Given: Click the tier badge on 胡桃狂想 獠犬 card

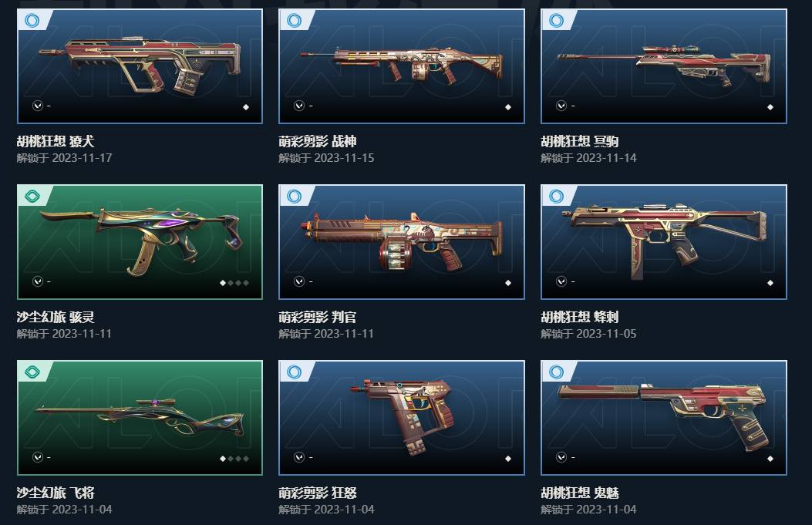Looking at the screenshot, I should [x=32, y=20].
